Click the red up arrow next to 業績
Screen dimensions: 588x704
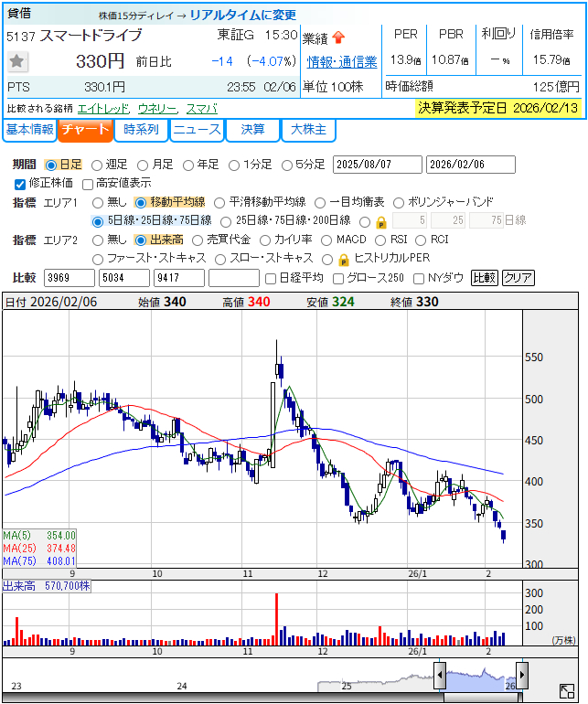[338, 37]
